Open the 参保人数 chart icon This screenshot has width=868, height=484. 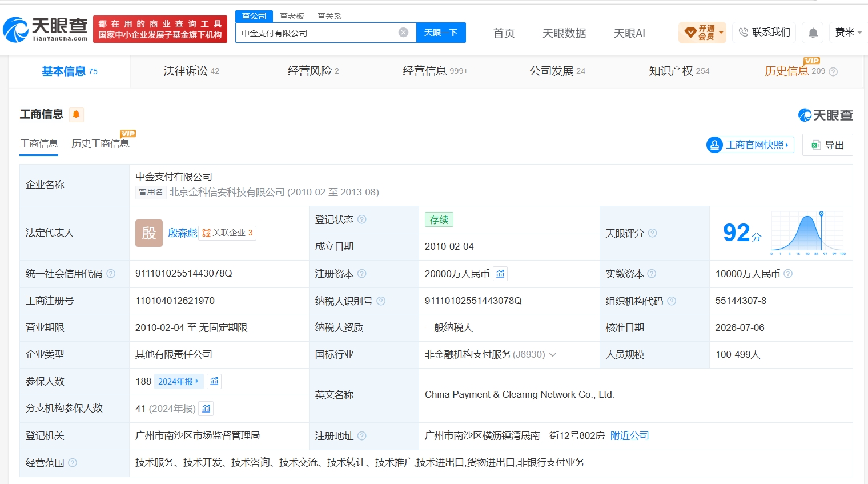(214, 381)
